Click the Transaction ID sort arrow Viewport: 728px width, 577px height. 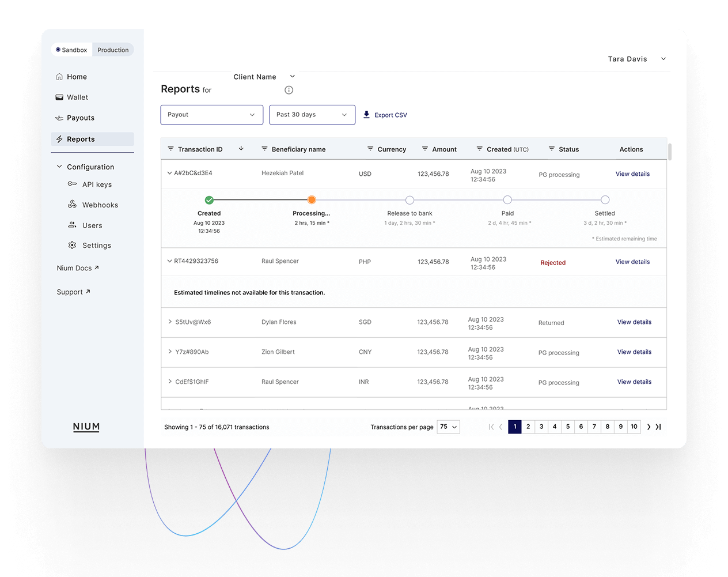pos(241,149)
